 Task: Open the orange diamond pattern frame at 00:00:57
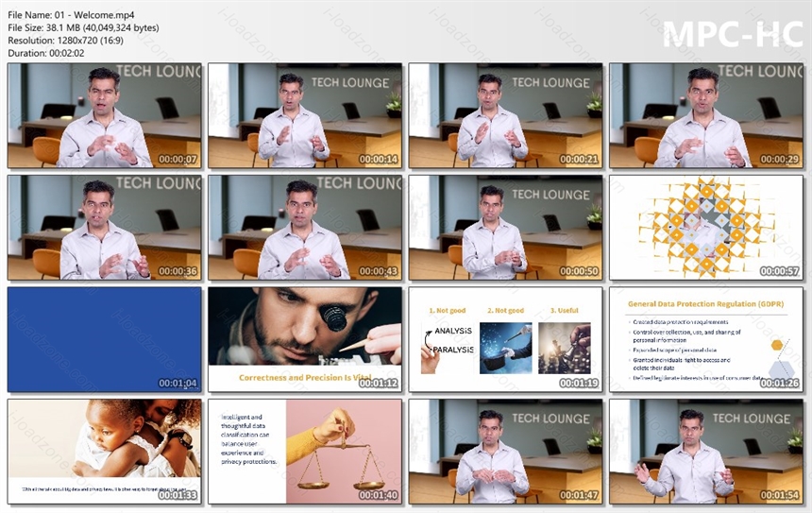pos(706,228)
